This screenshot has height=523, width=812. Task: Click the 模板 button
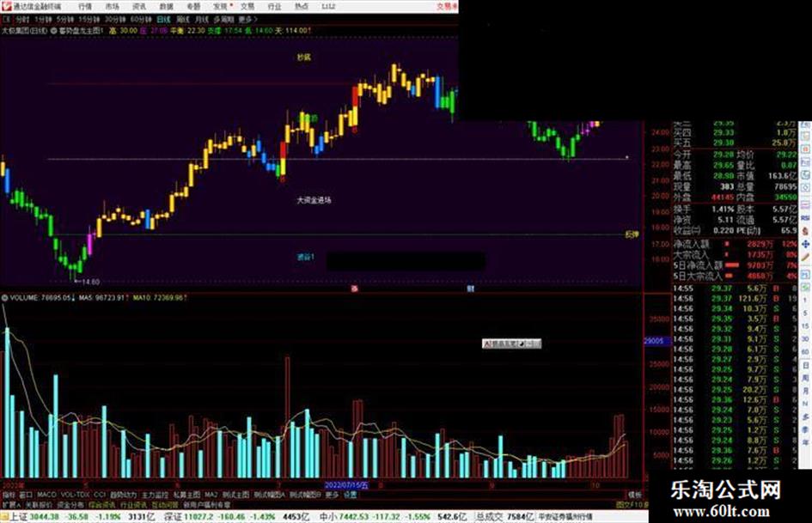click(x=635, y=495)
